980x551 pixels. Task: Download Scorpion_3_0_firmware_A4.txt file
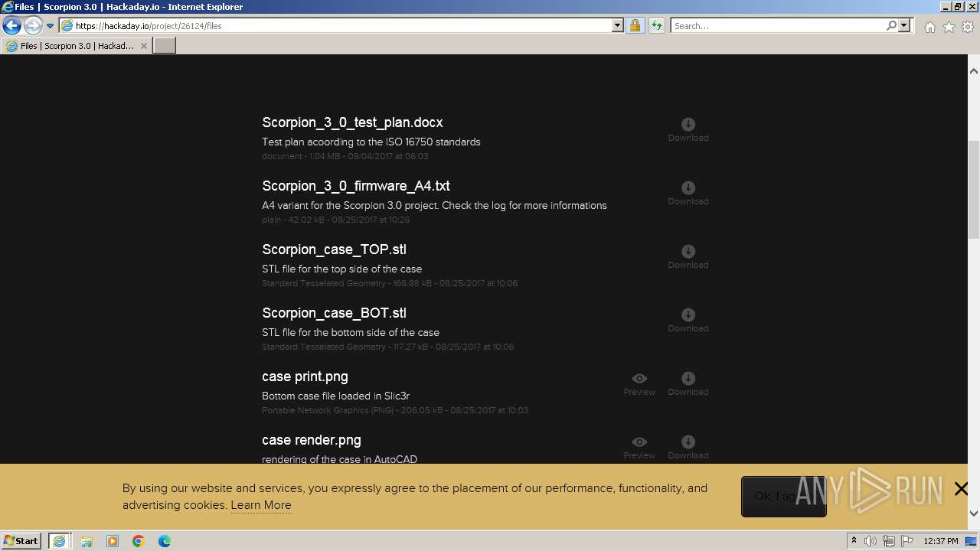pos(688,194)
